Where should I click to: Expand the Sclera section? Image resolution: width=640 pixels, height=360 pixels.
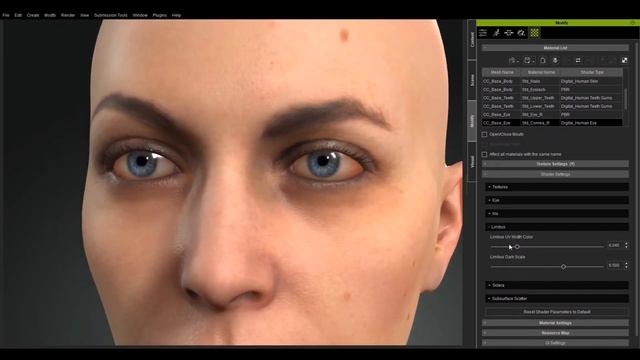point(557,285)
